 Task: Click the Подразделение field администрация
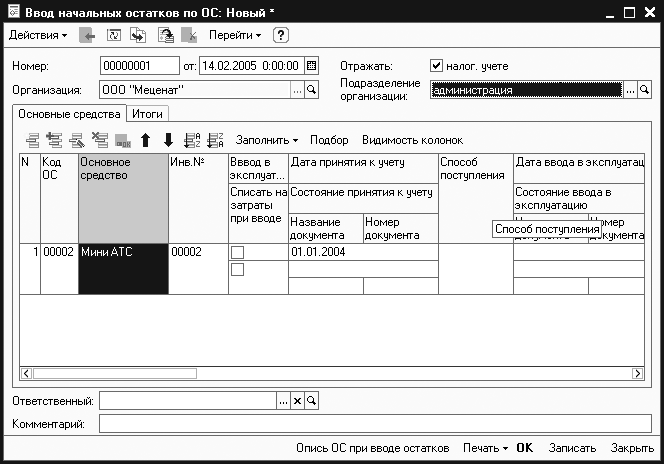[526, 90]
